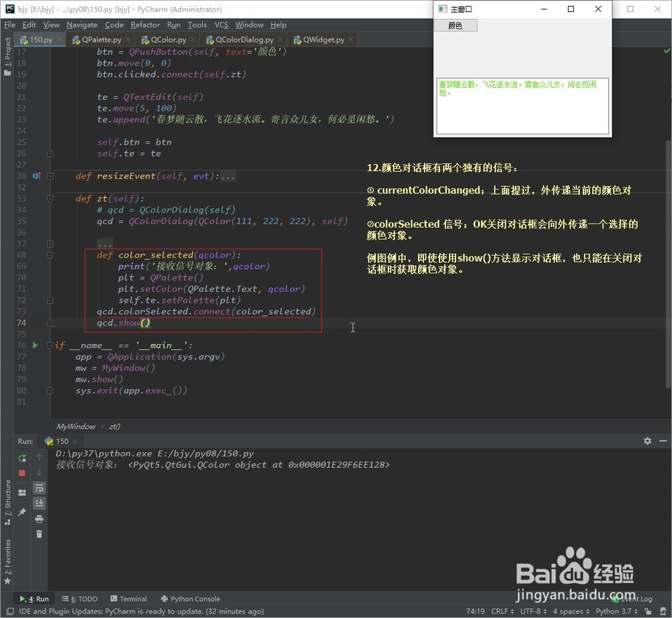
Task: Open the Python Console tool window
Action: pos(190,599)
